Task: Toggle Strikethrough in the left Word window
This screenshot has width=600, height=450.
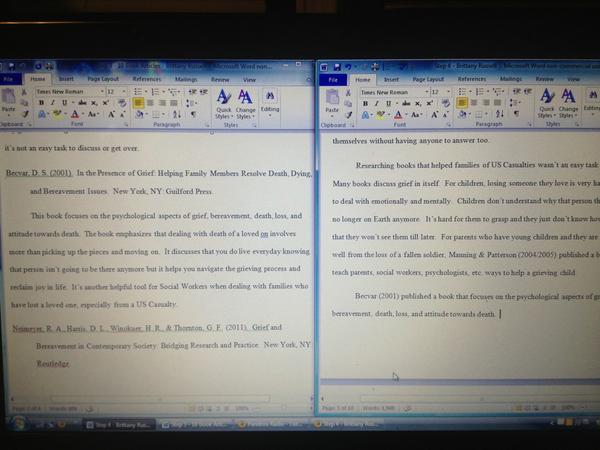Action: pyautogui.click(x=82, y=103)
